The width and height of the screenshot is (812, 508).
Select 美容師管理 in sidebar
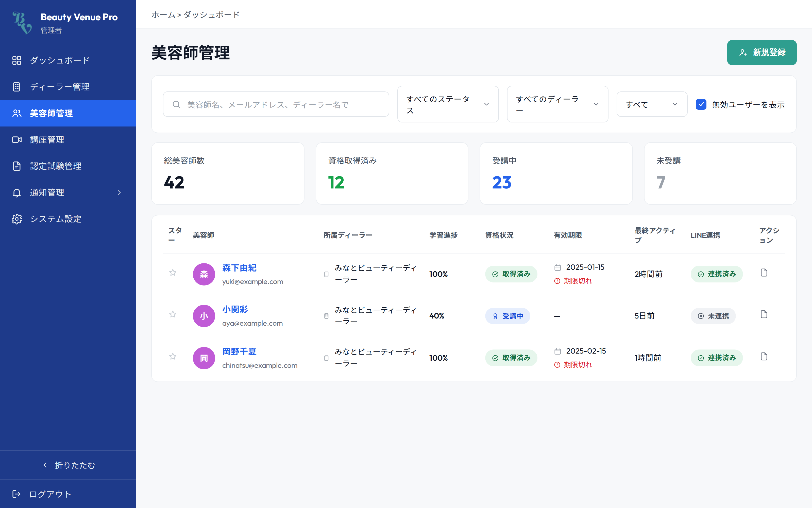coord(68,113)
